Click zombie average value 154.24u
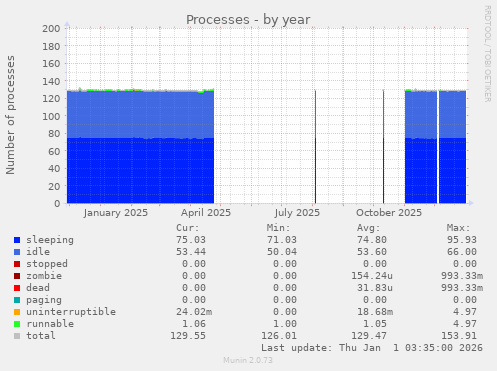 [372, 276]
